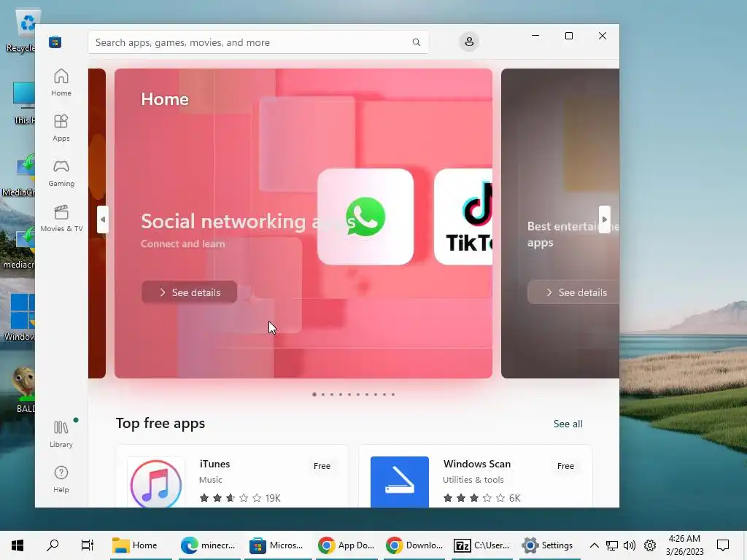747x560 pixels.
Task: Click the Windows Scan title
Action: [x=477, y=464]
